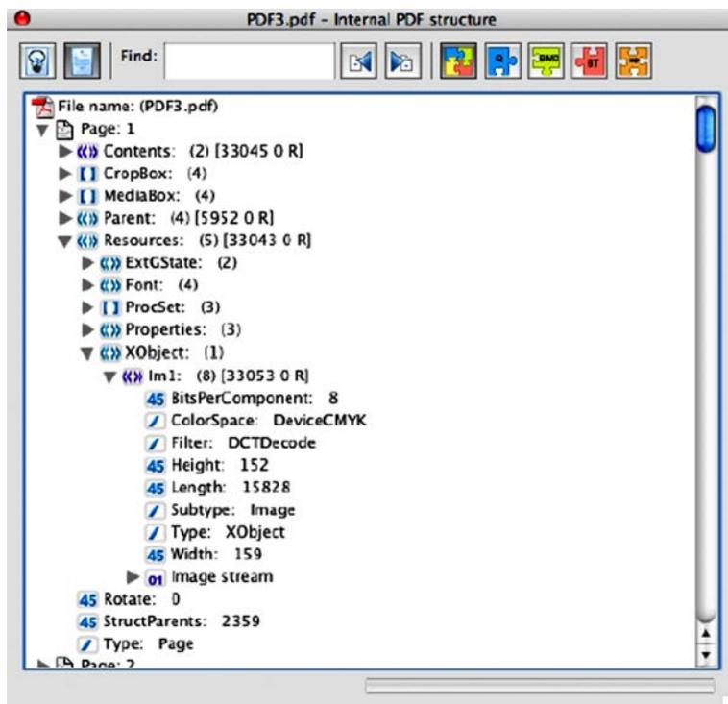This screenshot has height=704, width=728.
Task: Select the Type: Page row
Action: pos(149,644)
